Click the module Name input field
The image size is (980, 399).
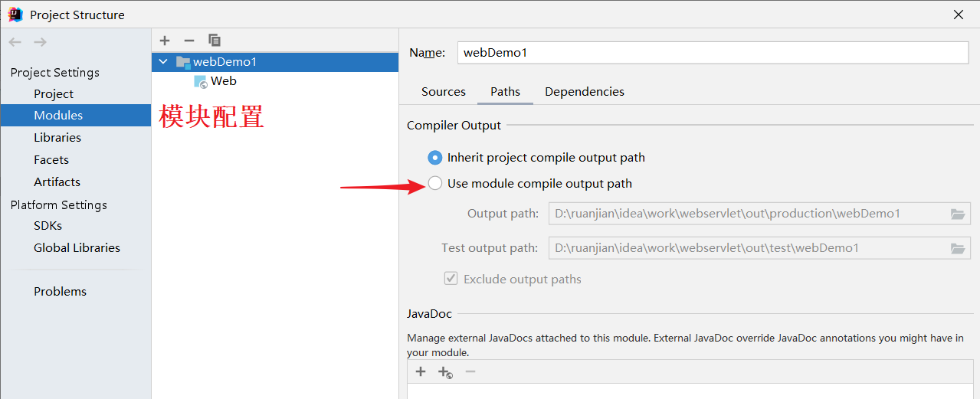(x=713, y=53)
